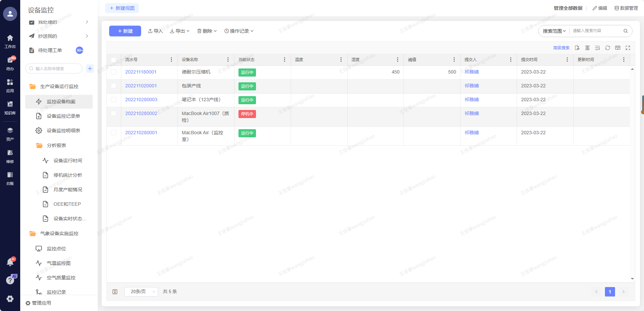This screenshot has height=311, width=644.
Task: Expand the 导出 dropdown menu
Action: (180, 31)
